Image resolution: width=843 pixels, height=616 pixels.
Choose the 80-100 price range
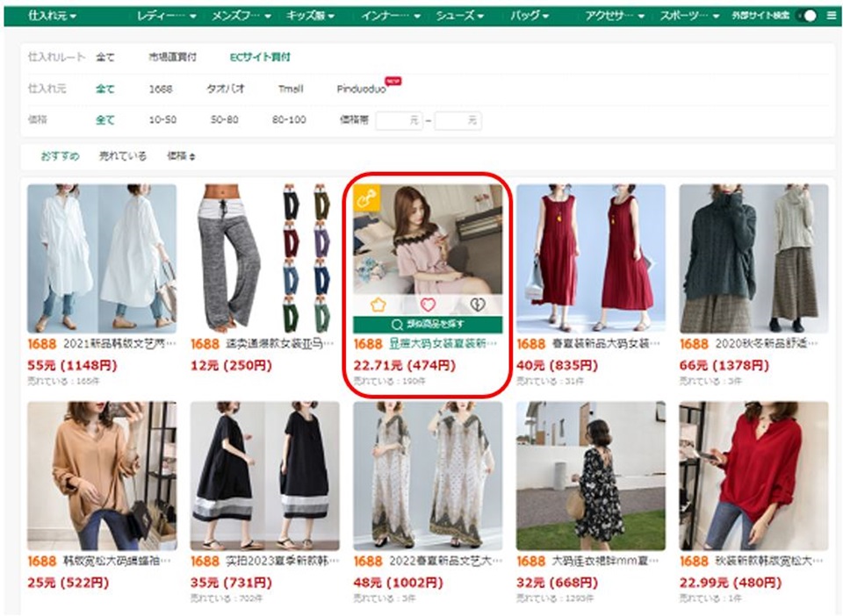click(x=289, y=119)
